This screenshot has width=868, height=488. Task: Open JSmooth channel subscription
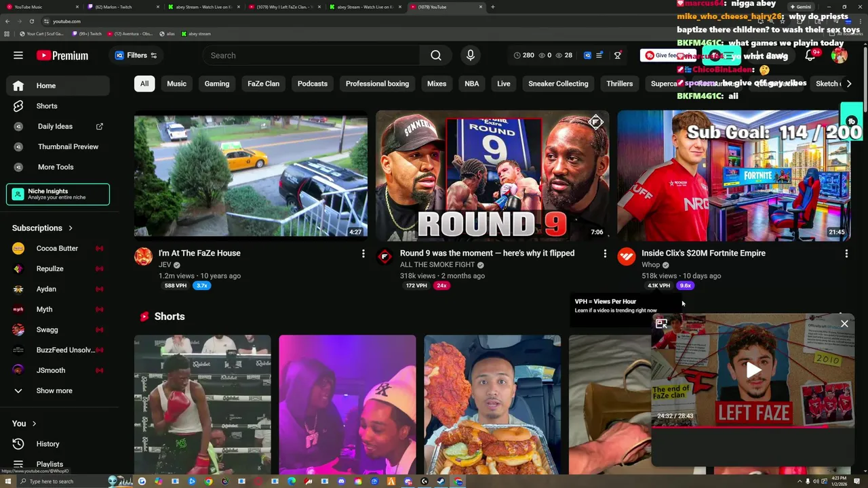coord(58,370)
